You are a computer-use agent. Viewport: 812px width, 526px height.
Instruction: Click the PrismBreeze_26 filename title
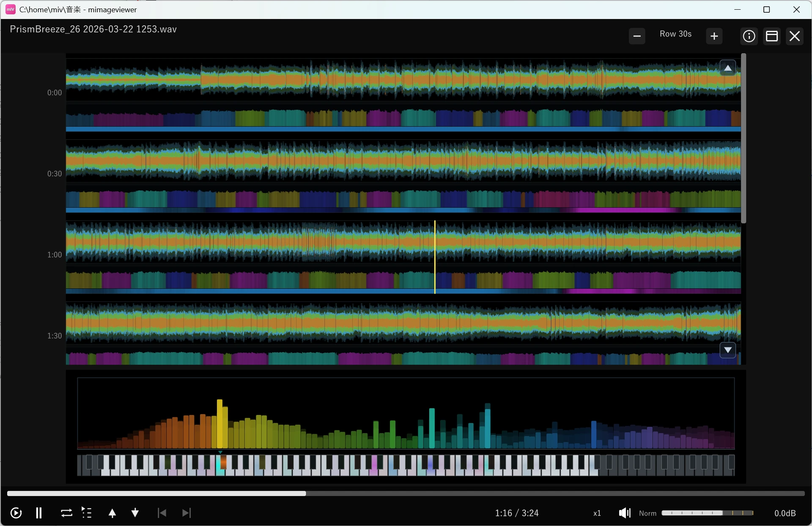tap(93, 29)
